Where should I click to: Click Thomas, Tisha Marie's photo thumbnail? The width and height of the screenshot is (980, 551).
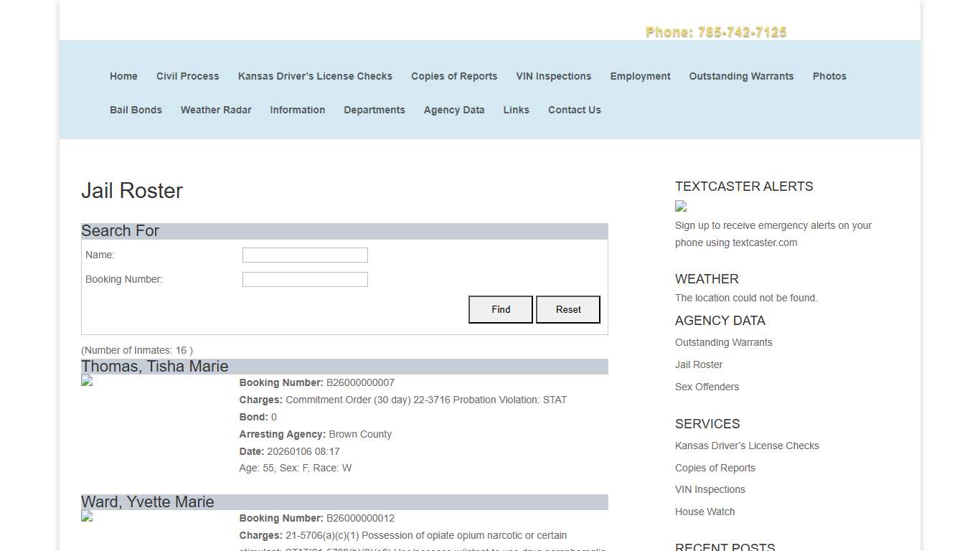86,381
